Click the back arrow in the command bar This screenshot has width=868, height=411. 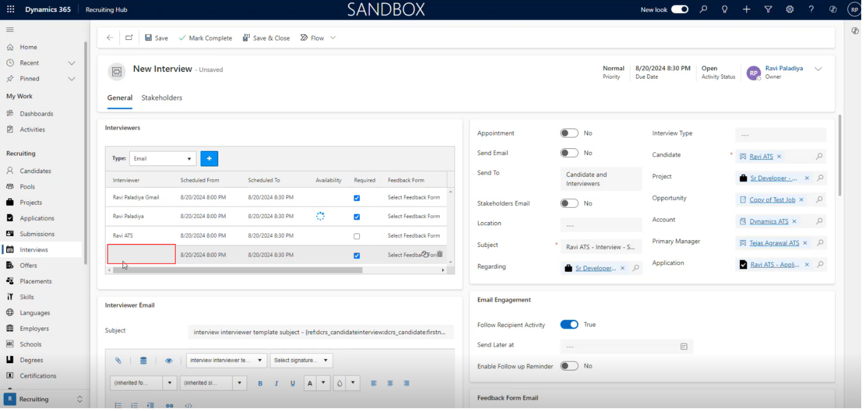110,38
